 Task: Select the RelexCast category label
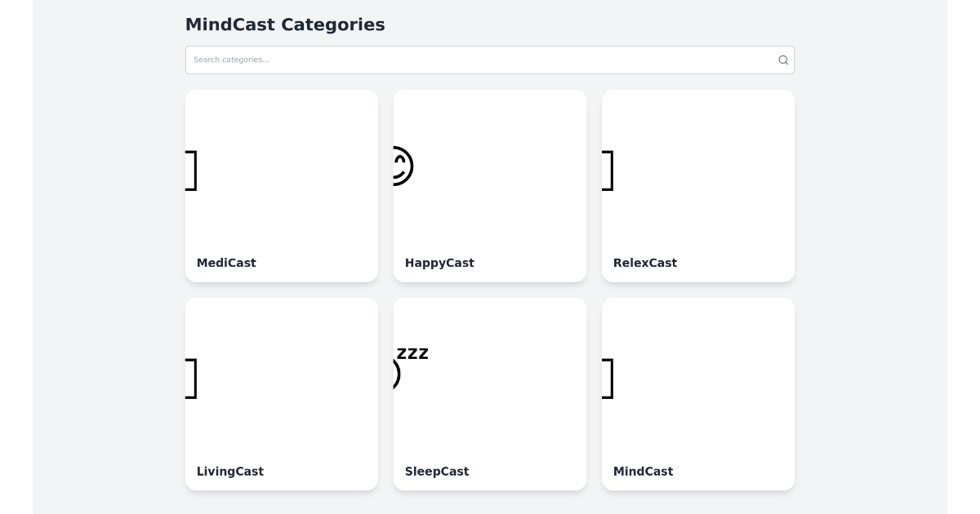[x=645, y=263]
